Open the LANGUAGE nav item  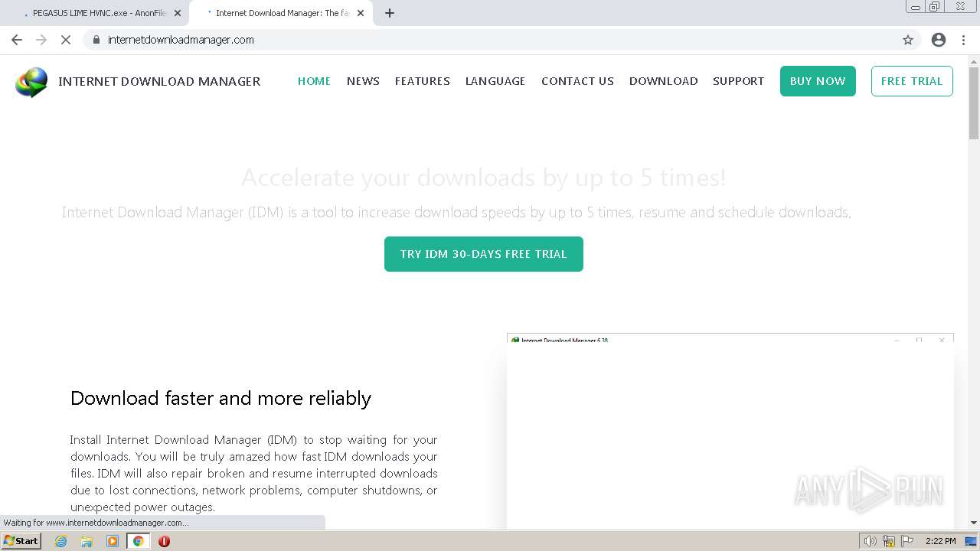pyautogui.click(x=495, y=81)
